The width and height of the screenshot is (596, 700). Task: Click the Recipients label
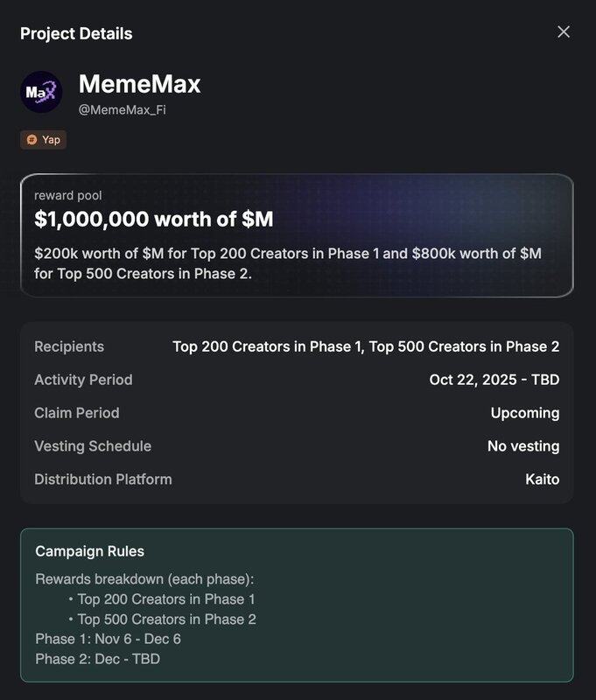tap(69, 346)
